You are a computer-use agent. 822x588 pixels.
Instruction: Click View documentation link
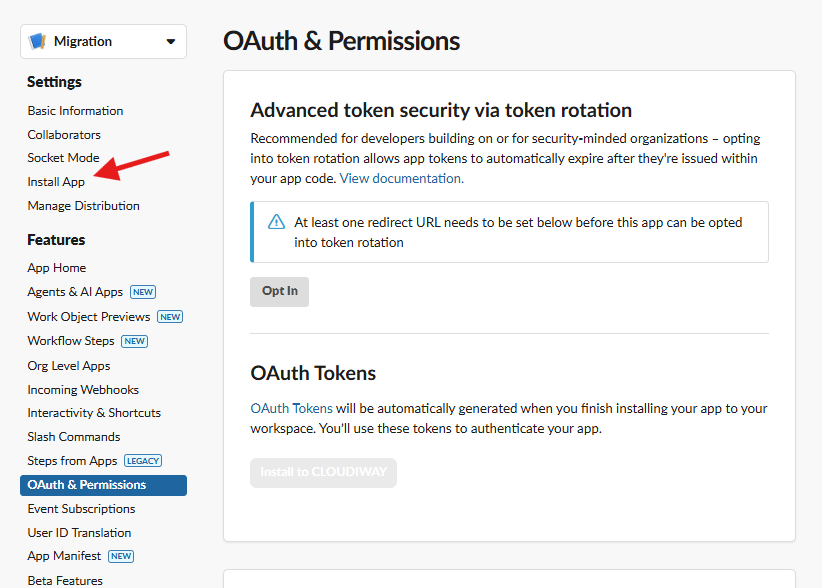(x=401, y=179)
